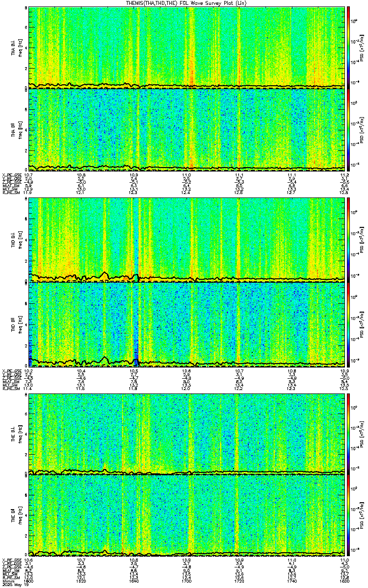Select the THA B∥ spectrogram panel
The image size is (368, 588).
[186, 129]
